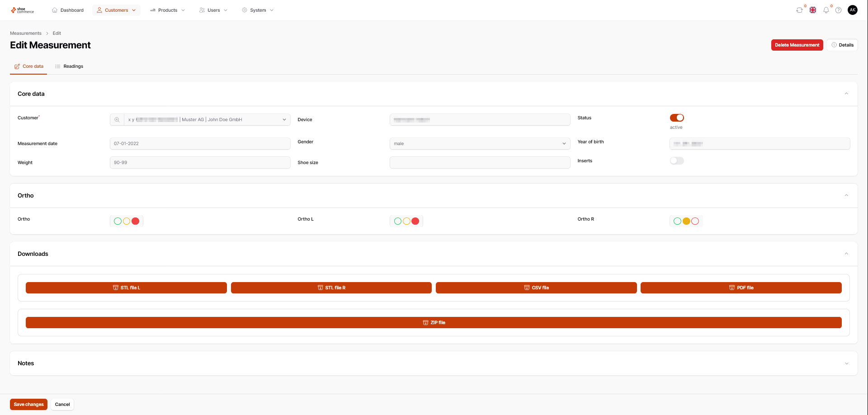Open the Details button
Viewport: 868px width, 415px height.
coord(842,45)
